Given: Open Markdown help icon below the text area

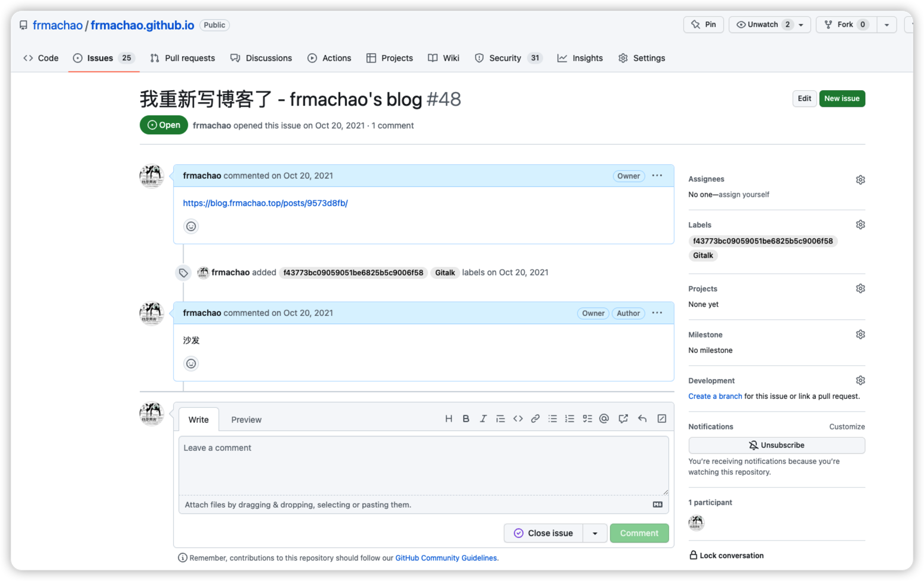Looking at the screenshot, I should [x=657, y=505].
